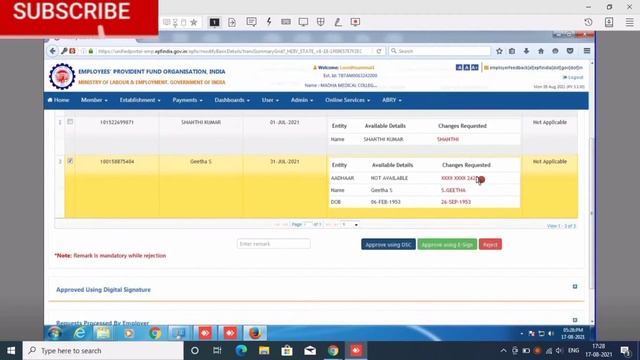Open Mail app from the taskbar

click(x=310, y=351)
